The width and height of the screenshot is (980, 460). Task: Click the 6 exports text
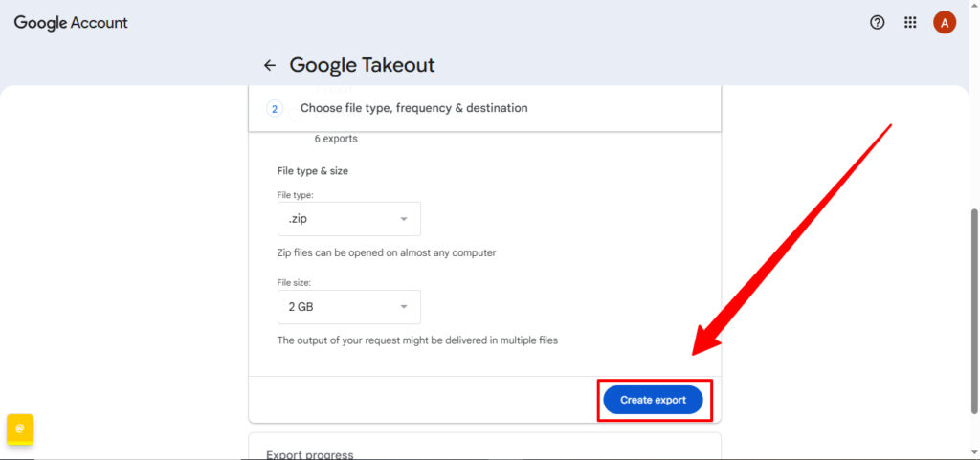pos(336,139)
